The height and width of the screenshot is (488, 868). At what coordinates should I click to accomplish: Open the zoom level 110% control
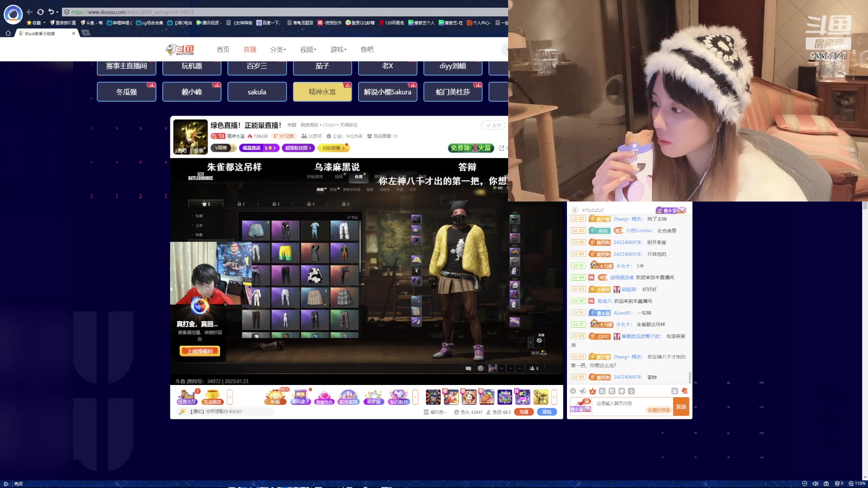(857, 483)
